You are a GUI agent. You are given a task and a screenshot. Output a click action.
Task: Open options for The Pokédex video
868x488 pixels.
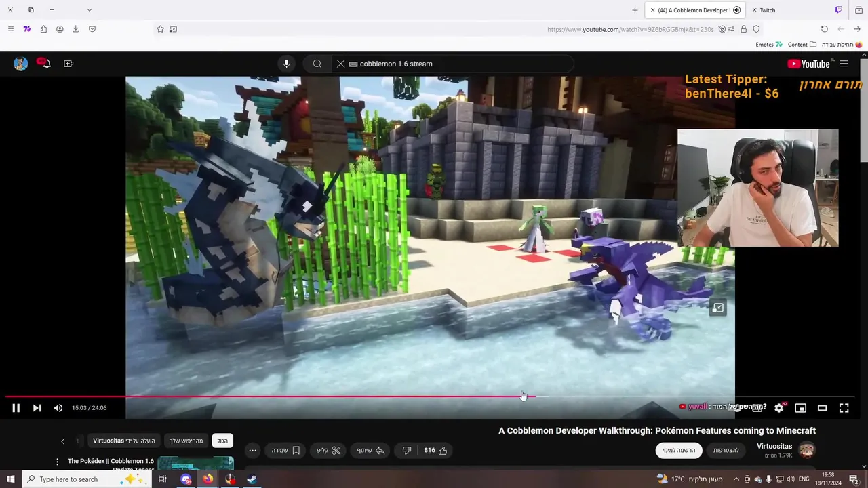(57, 462)
